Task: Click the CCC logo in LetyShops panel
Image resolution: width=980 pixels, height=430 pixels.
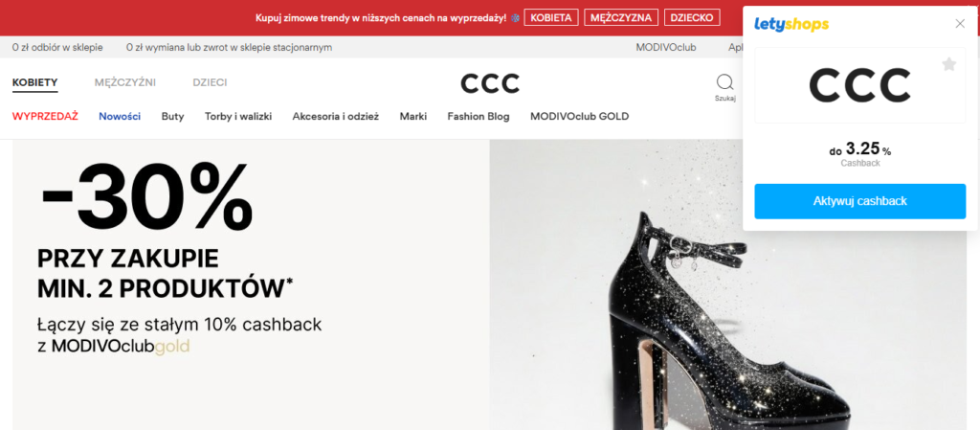Action: pos(859,85)
